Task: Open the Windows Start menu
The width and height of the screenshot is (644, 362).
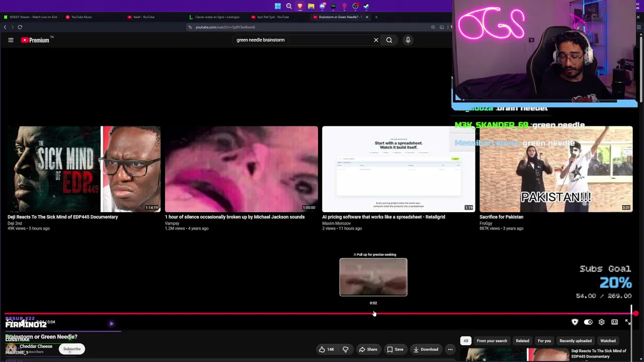Action: coord(278,6)
